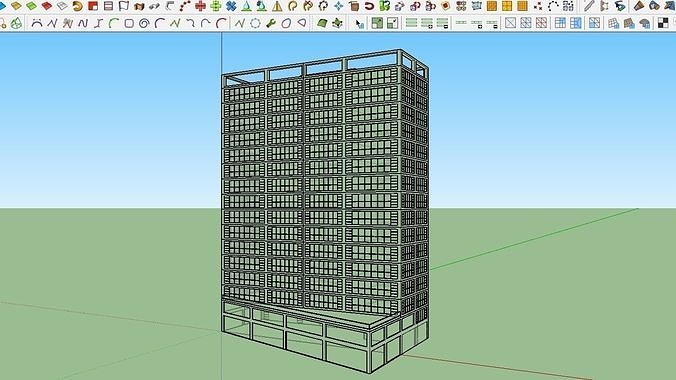The width and height of the screenshot is (676, 380).
Task: Click the green square expand-arrow icon
Action: (377, 23)
